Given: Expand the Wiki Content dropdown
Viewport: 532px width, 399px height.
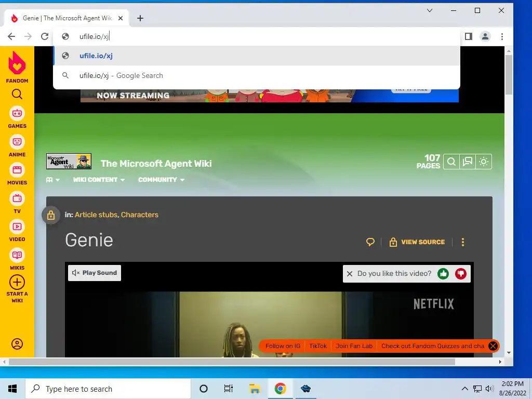Looking at the screenshot, I should click(99, 180).
